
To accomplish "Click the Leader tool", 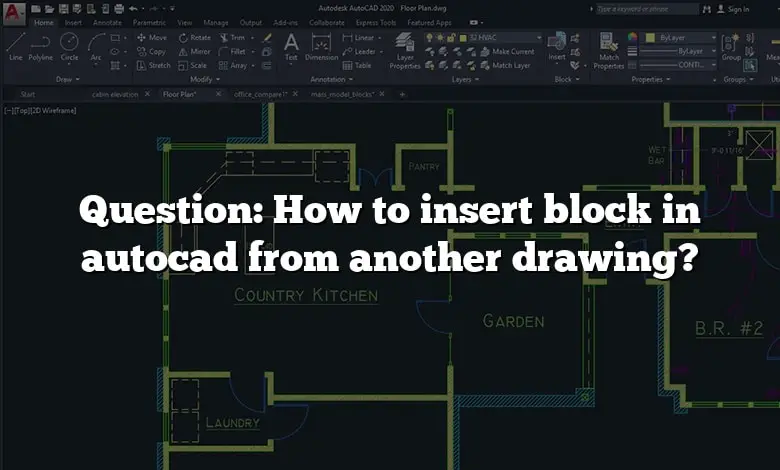I will (359, 52).
